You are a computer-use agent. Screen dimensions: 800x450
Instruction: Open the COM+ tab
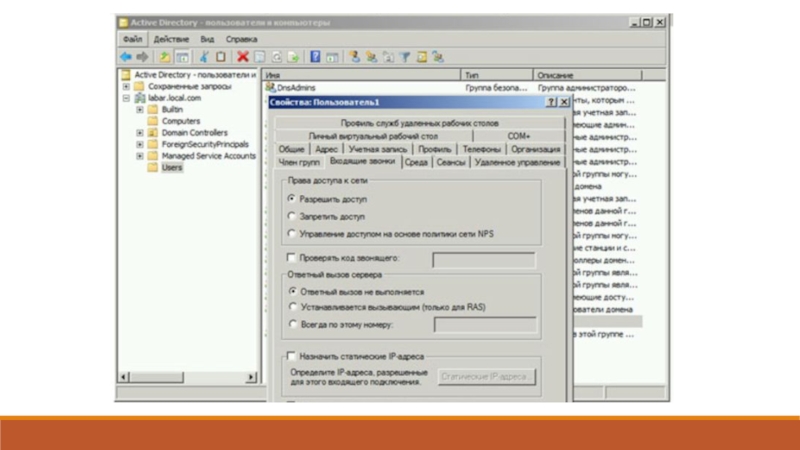519,136
